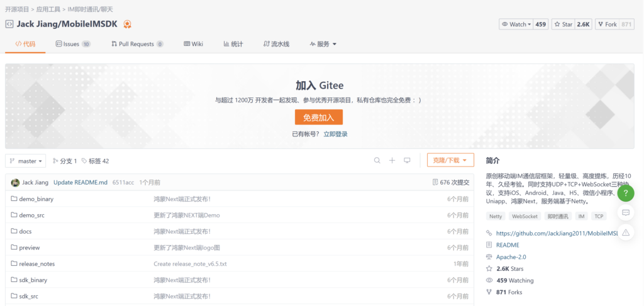Open the Web IDE monitor icon
This screenshot has width=644, height=306.
pos(407,161)
